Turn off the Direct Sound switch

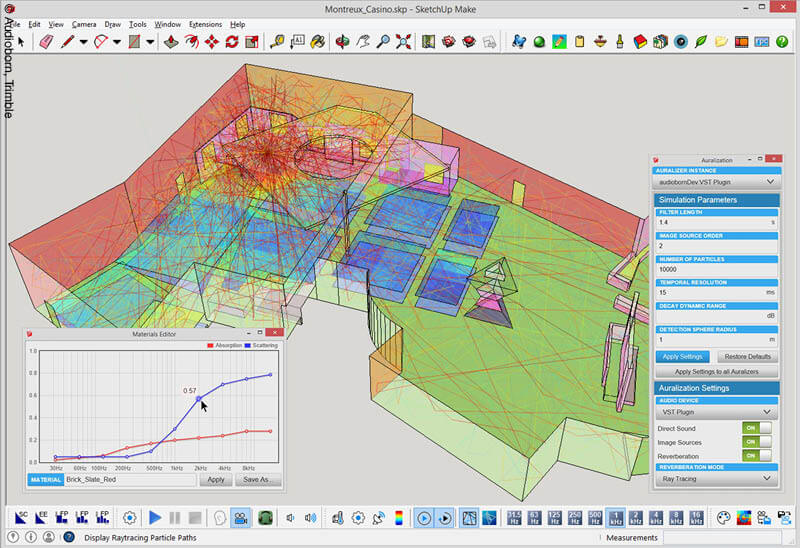pos(757,428)
